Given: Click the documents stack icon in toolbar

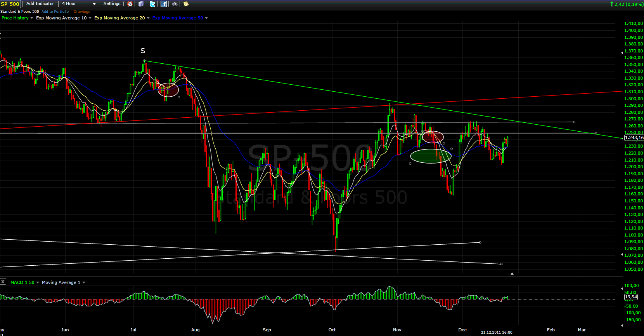Looking at the screenshot, I should click(141, 4).
